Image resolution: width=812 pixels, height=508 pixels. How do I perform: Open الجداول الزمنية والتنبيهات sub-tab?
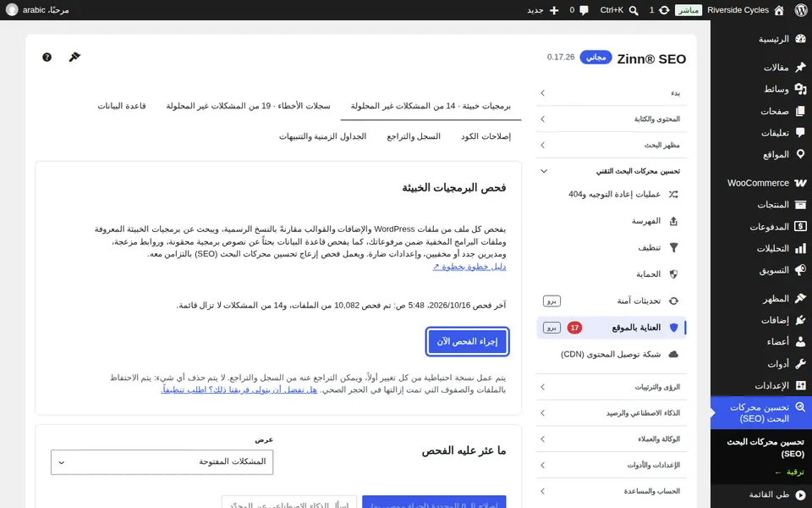322,136
